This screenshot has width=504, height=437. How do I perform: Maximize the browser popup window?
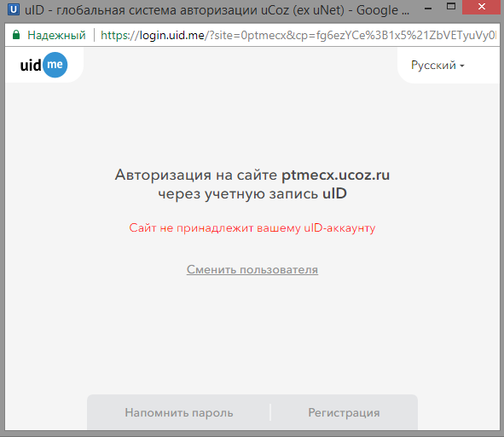tap(451, 7)
